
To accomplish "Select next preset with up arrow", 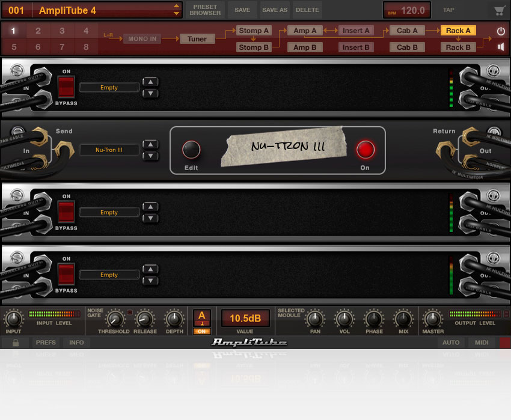I will 176,6.
